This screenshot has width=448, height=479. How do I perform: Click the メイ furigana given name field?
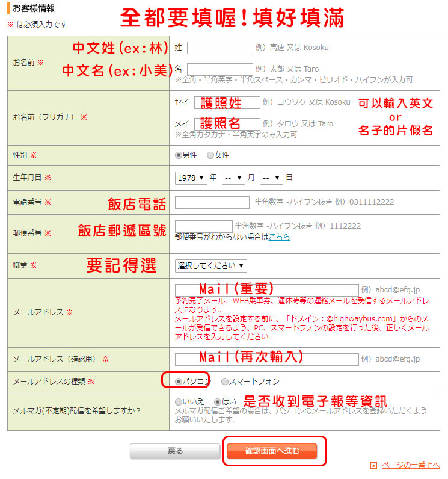(x=227, y=124)
